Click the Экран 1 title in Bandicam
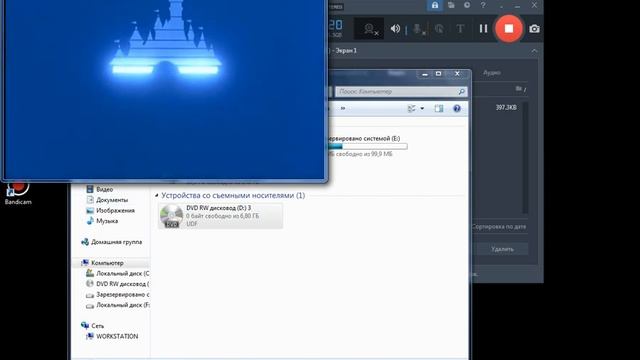 coord(346,51)
